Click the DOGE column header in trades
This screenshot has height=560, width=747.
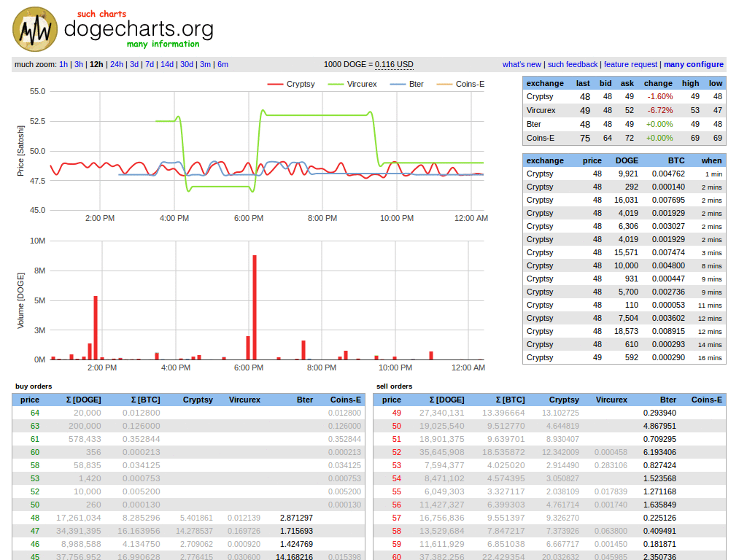point(627,161)
